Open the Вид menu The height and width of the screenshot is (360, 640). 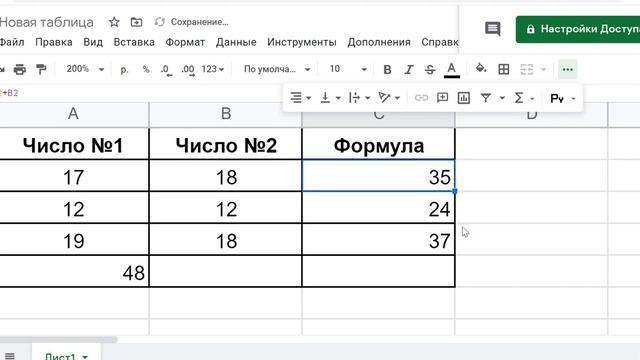click(x=93, y=42)
